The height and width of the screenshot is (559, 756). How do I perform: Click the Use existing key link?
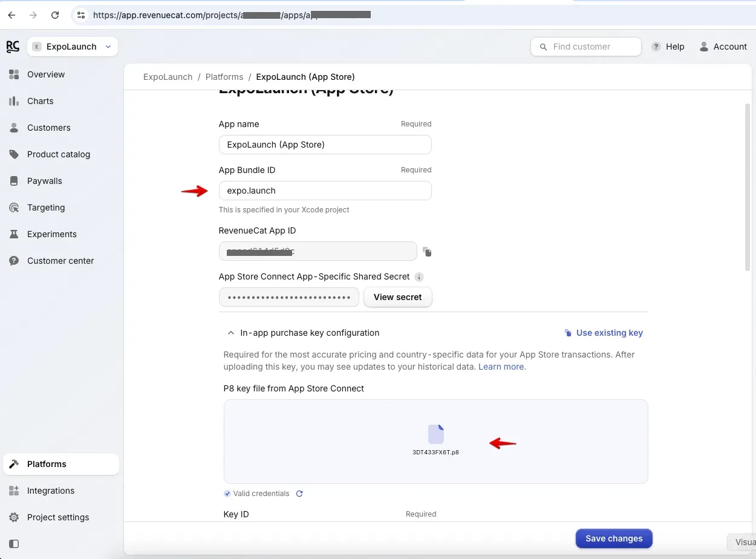coord(604,333)
